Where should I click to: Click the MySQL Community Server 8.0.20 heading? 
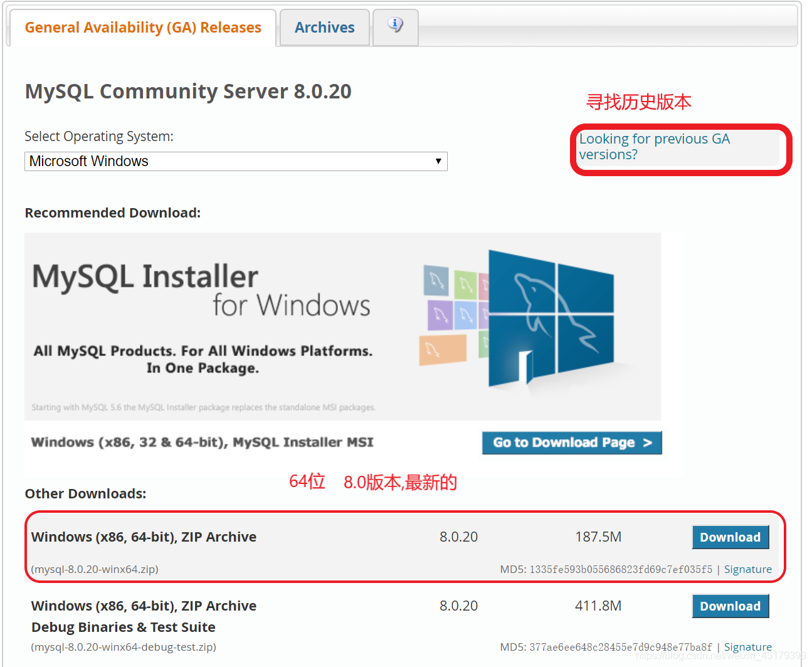(x=188, y=92)
